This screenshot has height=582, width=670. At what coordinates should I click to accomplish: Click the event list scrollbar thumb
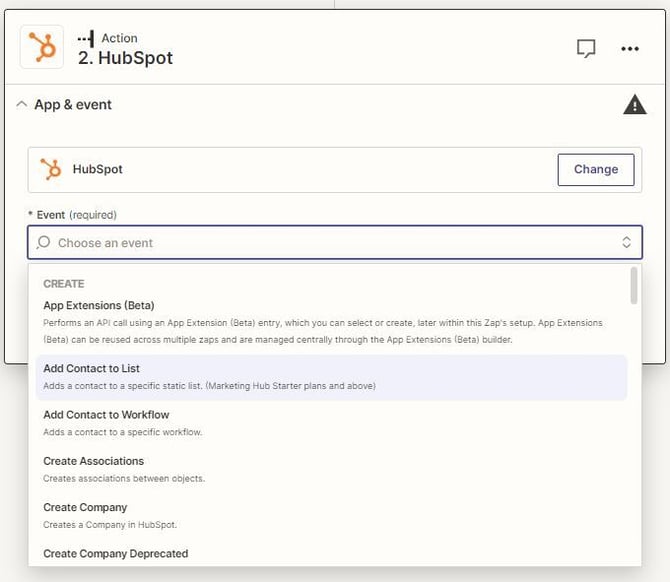634,285
